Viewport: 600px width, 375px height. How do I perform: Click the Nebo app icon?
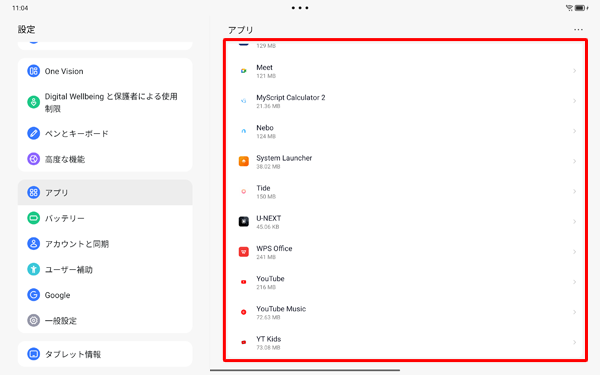pos(243,131)
